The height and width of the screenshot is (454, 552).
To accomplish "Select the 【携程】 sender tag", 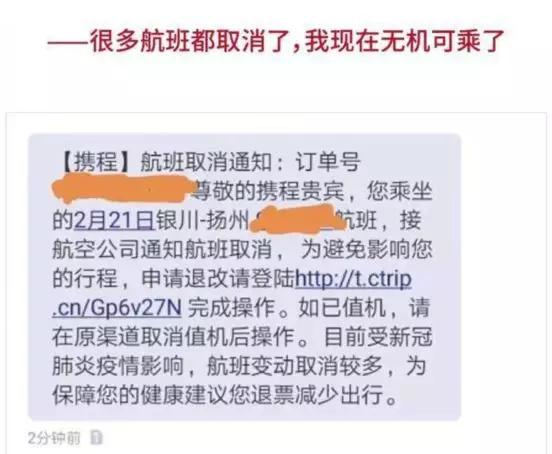I will 96,162.
